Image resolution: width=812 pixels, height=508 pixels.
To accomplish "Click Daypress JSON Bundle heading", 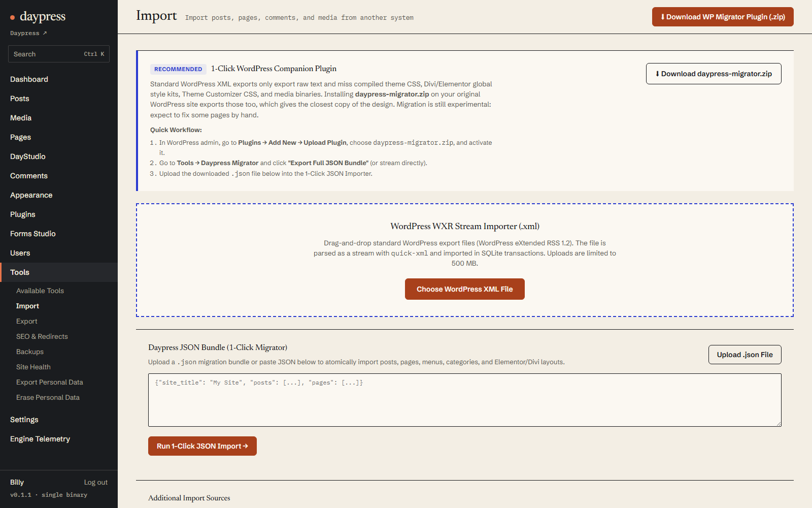I will point(218,347).
